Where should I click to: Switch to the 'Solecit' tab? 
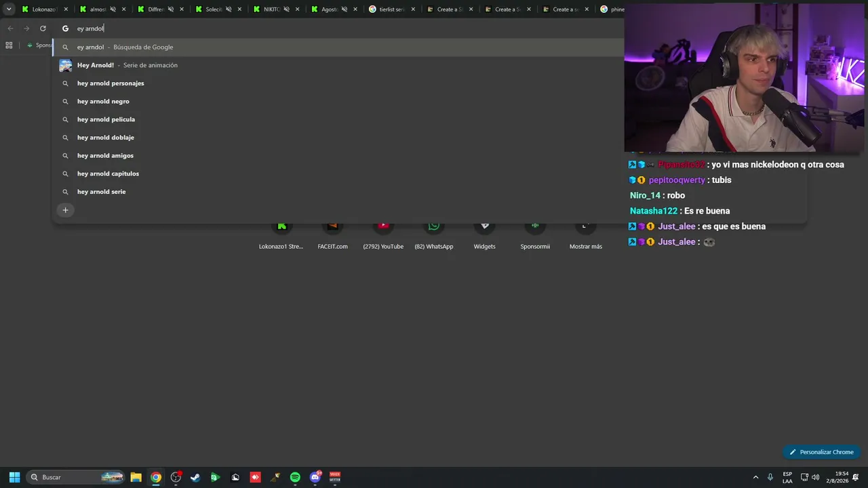pyautogui.click(x=218, y=9)
